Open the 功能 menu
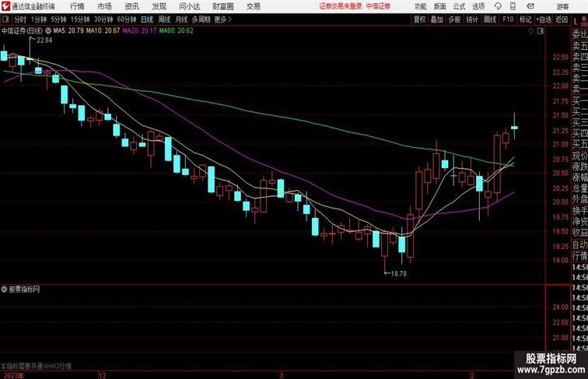Image resolution: width=588 pixels, height=379 pixels. click(x=420, y=6)
